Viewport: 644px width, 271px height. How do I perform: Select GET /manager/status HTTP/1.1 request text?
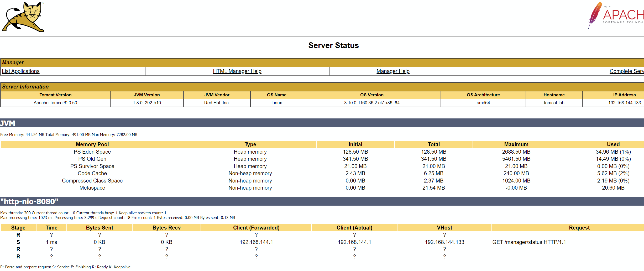pos(529,242)
